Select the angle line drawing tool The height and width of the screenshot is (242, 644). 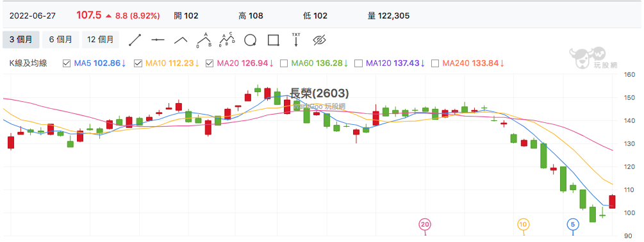pos(181,40)
